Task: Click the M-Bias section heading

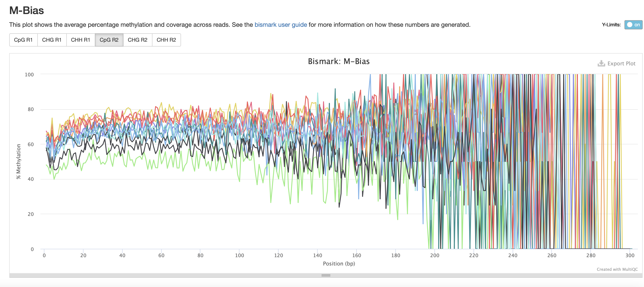Action: [x=27, y=11]
